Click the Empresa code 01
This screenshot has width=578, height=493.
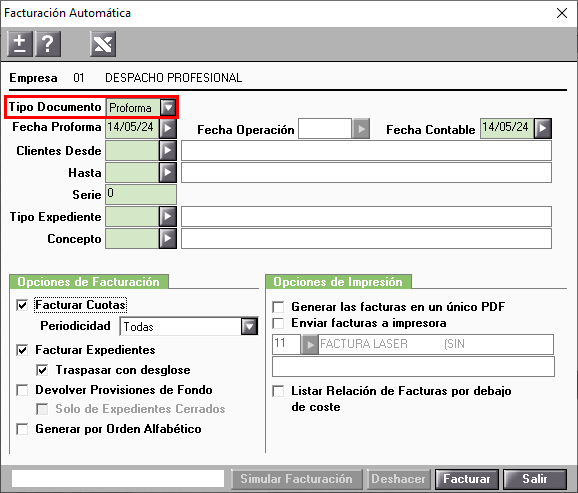(x=79, y=78)
